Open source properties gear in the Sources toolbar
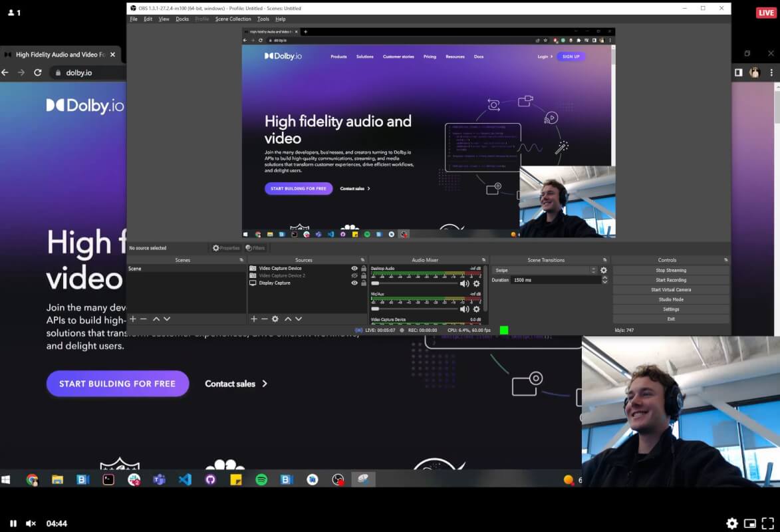780x532 pixels. (275, 319)
